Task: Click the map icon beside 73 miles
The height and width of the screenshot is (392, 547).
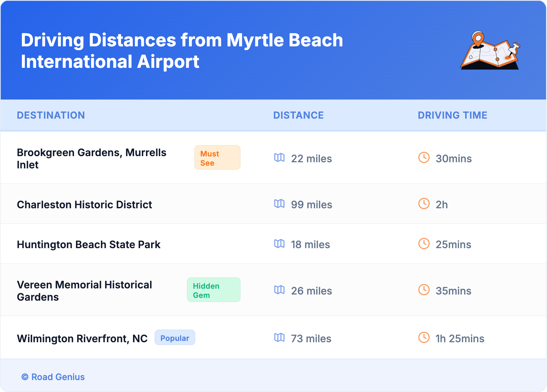Action: [279, 337]
